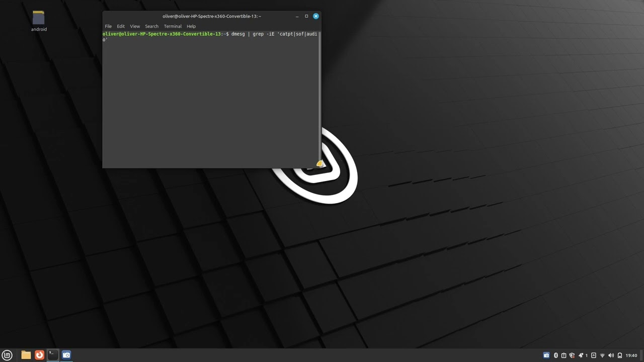Open the sound volume applet
This screenshot has width=644, height=362.
coord(611,355)
